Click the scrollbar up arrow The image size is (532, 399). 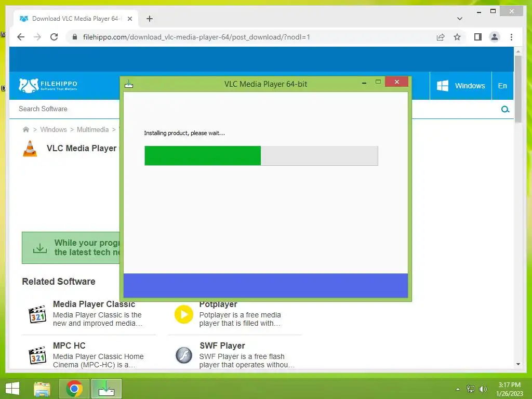click(518, 51)
